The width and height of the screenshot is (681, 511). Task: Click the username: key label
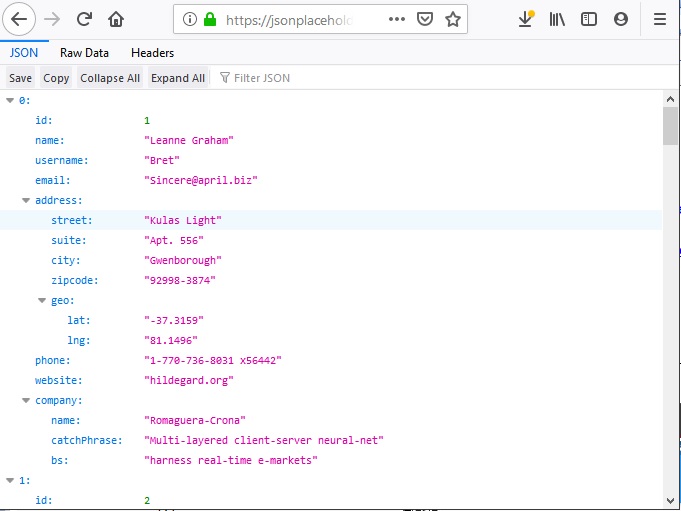(x=62, y=161)
